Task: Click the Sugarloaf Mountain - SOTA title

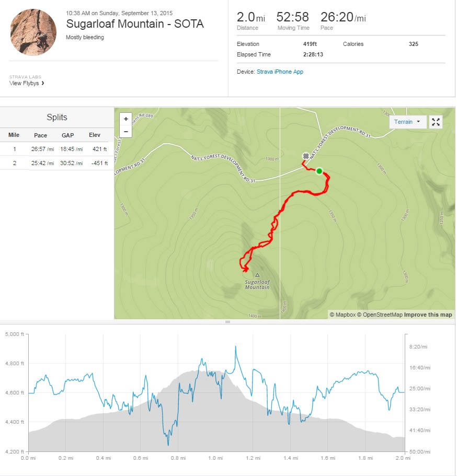Action: click(x=135, y=24)
